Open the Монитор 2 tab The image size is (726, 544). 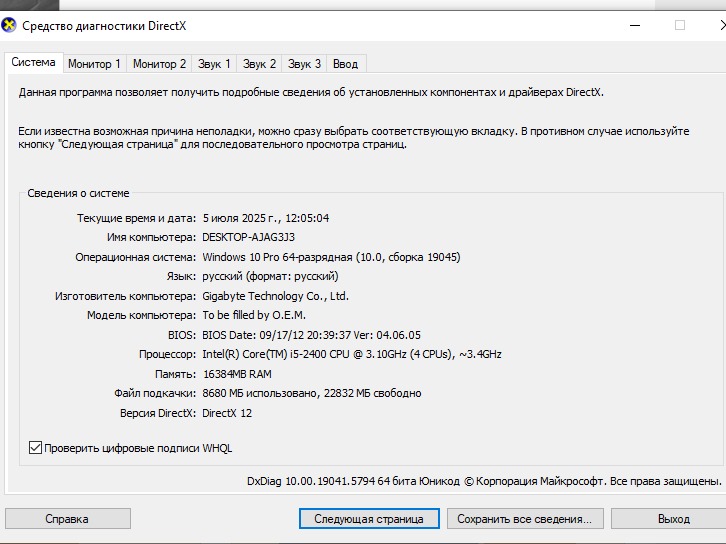click(x=159, y=64)
